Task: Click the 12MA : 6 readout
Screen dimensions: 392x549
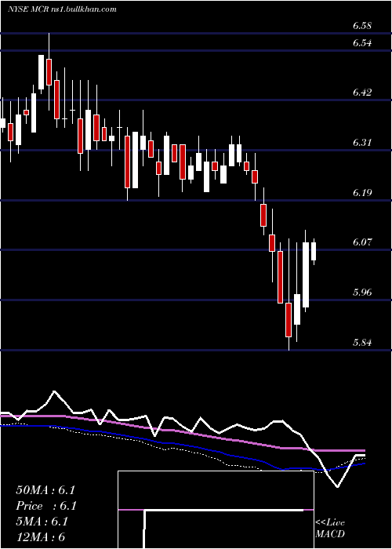Action: pyautogui.click(x=41, y=537)
